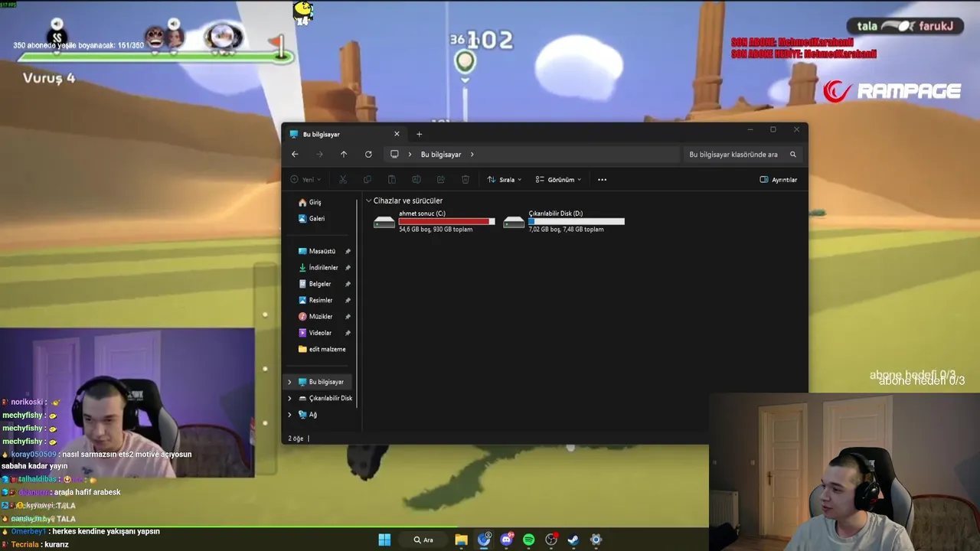Open File Explorer from the taskbar

click(x=461, y=540)
